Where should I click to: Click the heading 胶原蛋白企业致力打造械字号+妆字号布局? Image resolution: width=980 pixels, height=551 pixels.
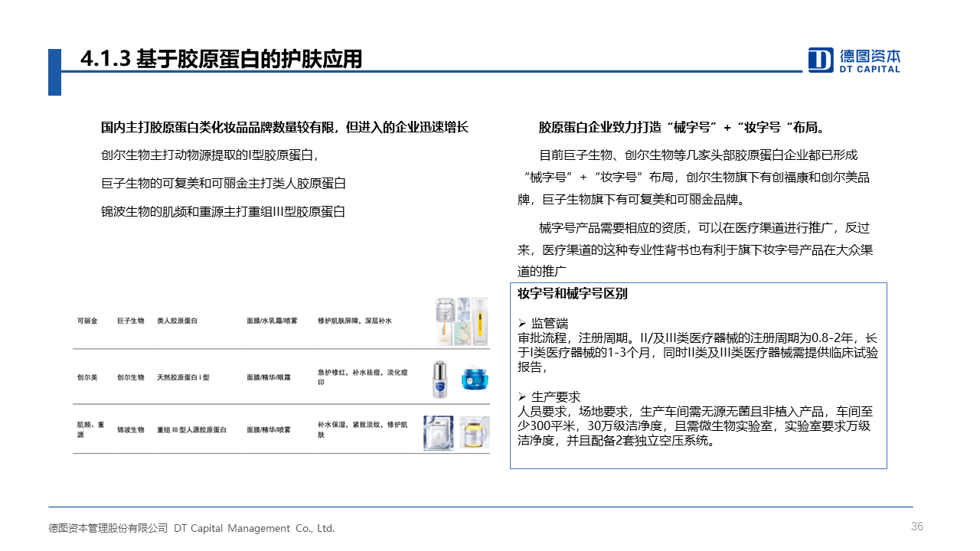(x=681, y=128)
